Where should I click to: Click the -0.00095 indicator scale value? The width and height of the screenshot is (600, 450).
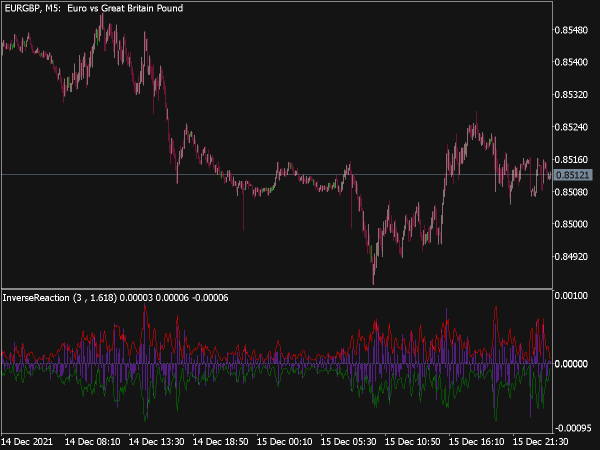click(571, 428)
